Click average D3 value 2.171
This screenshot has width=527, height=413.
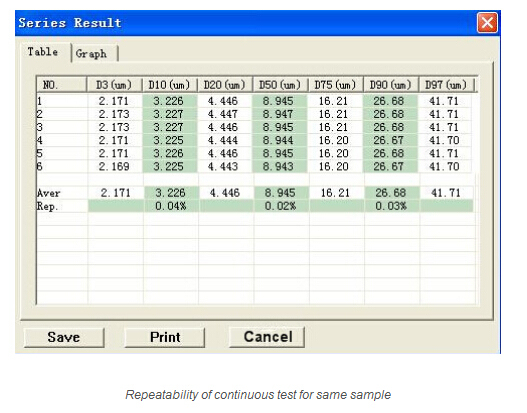click(x=116, y=193)
